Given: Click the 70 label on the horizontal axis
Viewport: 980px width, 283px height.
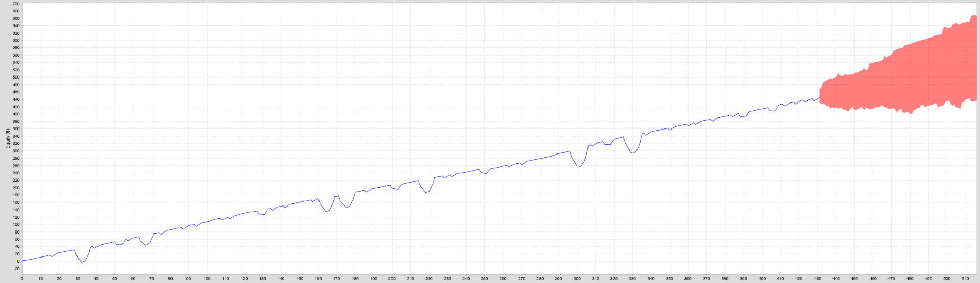Looking at the screenshot, I should (x=152, y=279).
